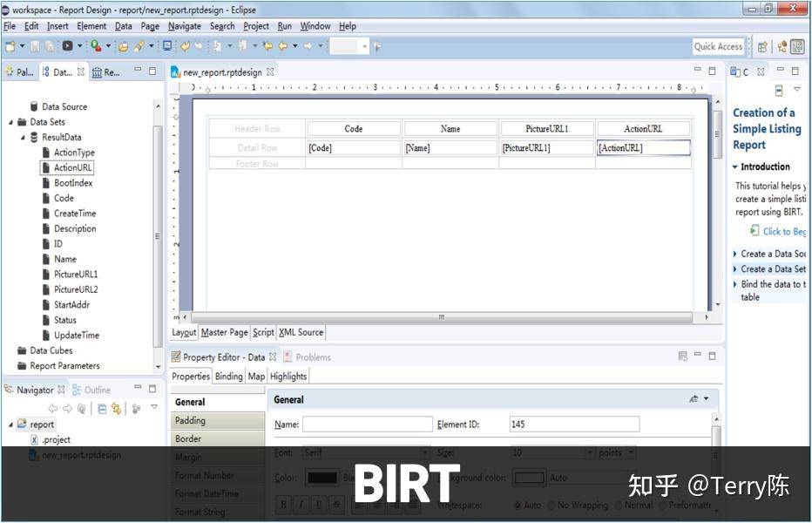Minimize the Property Editor view

point(698,355)
